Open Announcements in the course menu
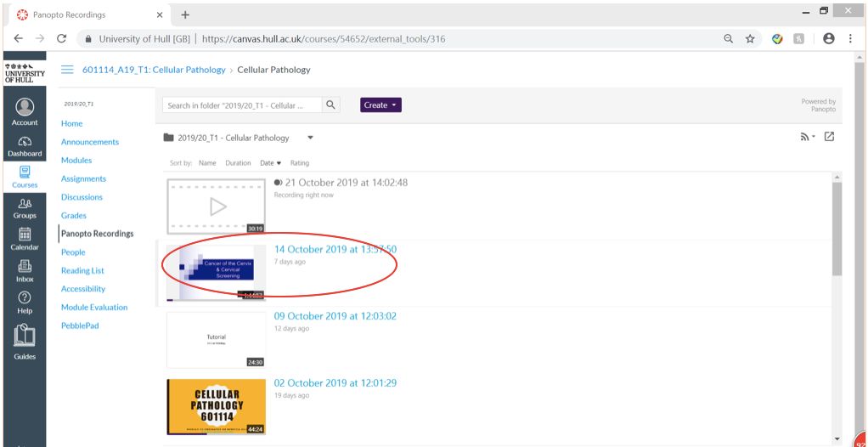Image resolution: width=868 pixels, height=447 pixels. coord(90,142)
